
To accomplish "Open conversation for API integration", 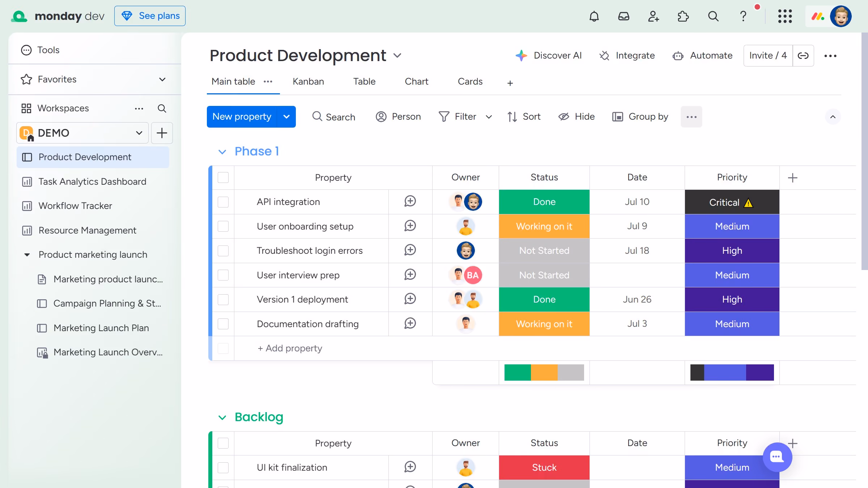I will (410, 201).
